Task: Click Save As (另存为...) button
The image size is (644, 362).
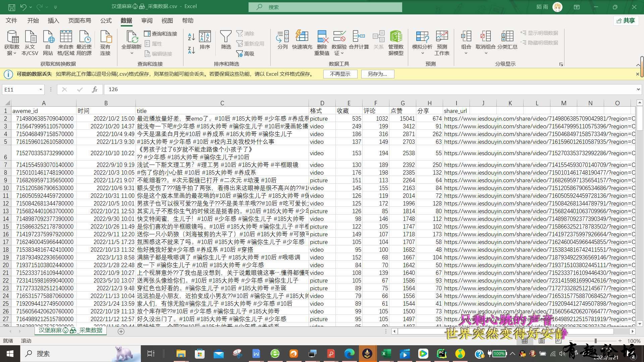Action: pyautogui.click(x=377, y=74)
